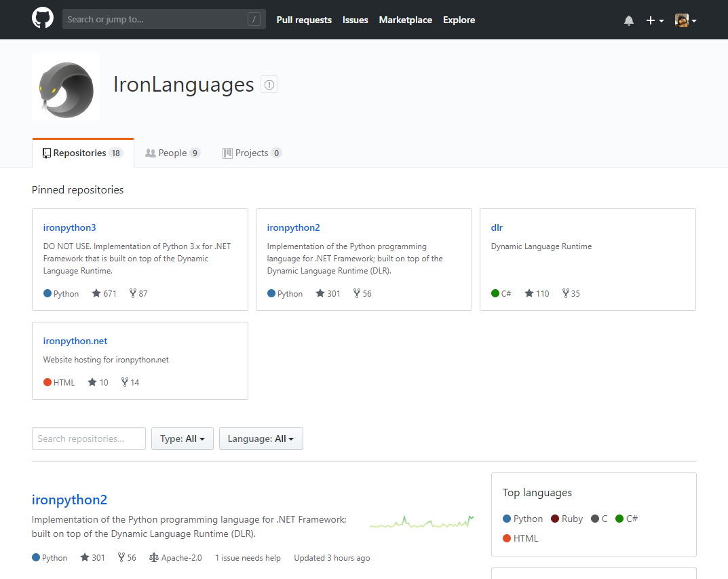
Task: Click Apache-2.0 license scale icon
Action: tap(154, 558)
